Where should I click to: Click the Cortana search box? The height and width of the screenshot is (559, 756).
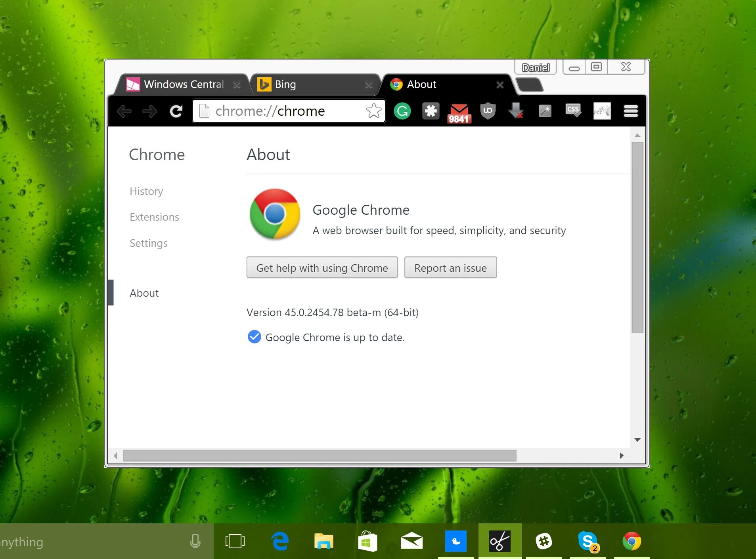pos(107,541)
